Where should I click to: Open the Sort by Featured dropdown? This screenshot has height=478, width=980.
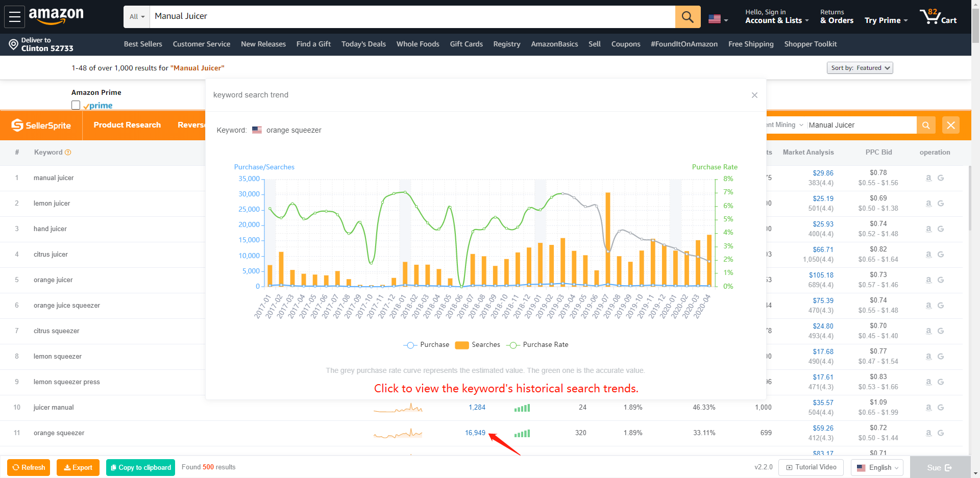pyautogui.click(x=860, y=68)
